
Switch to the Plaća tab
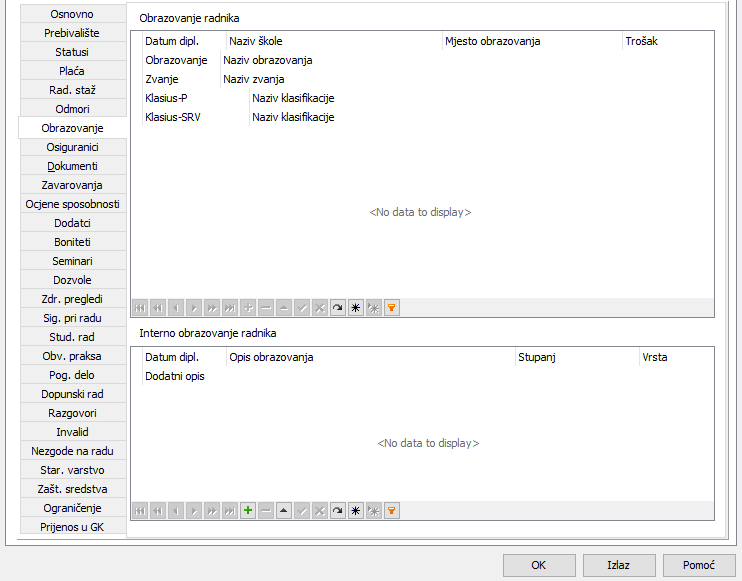click(72, 71)
